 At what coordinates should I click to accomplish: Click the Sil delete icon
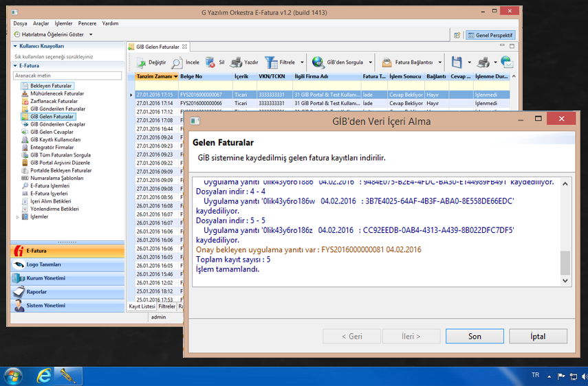[210, 63]
